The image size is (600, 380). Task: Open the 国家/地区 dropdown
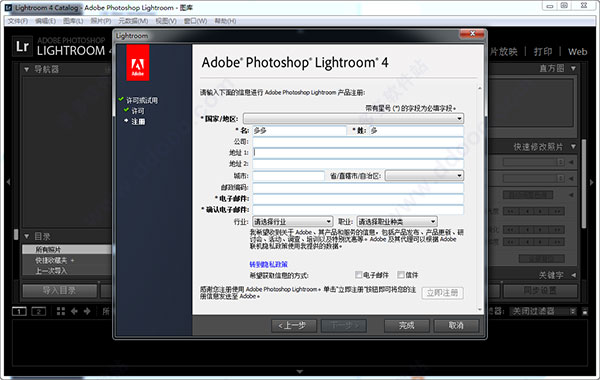(x=353, y=119)
